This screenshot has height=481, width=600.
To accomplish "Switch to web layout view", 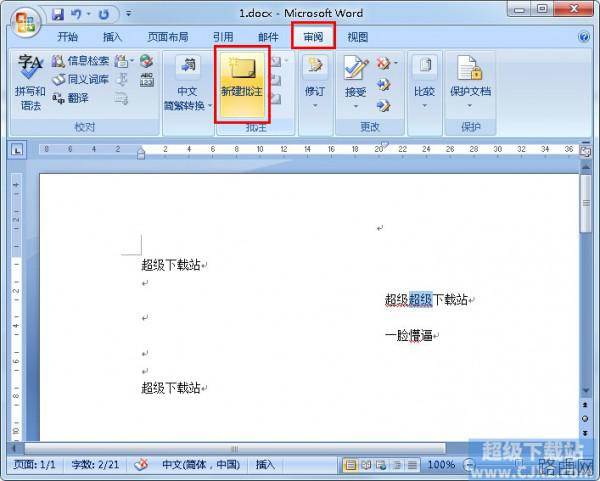I will 381,465.
